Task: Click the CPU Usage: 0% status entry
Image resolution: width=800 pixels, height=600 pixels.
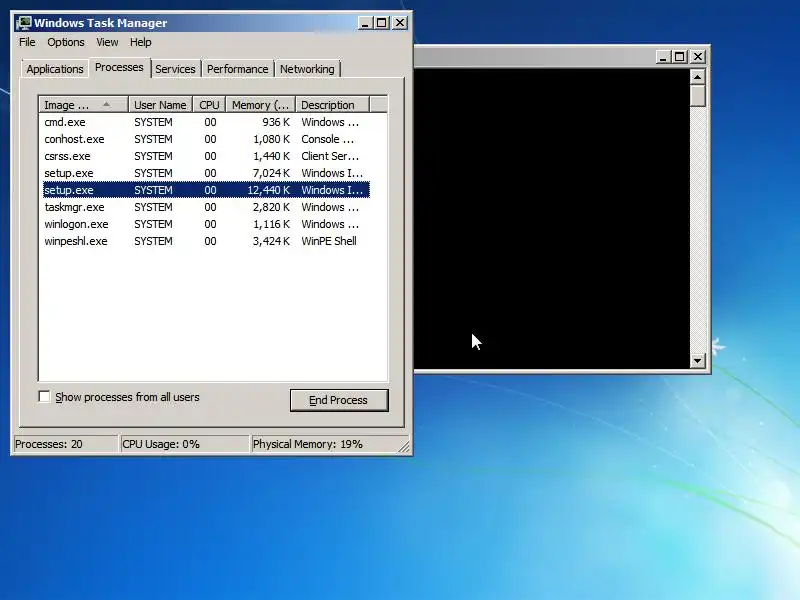Action: click(184, 444)
